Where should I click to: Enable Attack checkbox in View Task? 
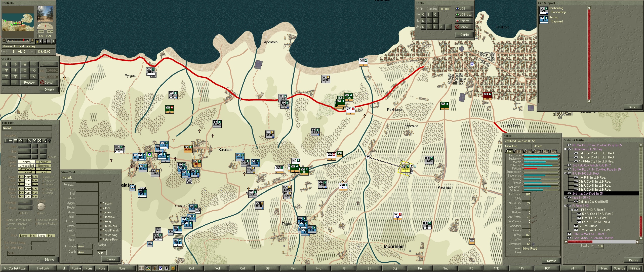(x=101, y=208)
